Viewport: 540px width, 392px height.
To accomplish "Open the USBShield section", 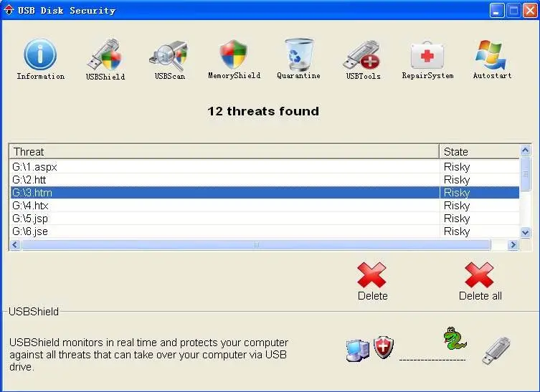I will point(105,59).
